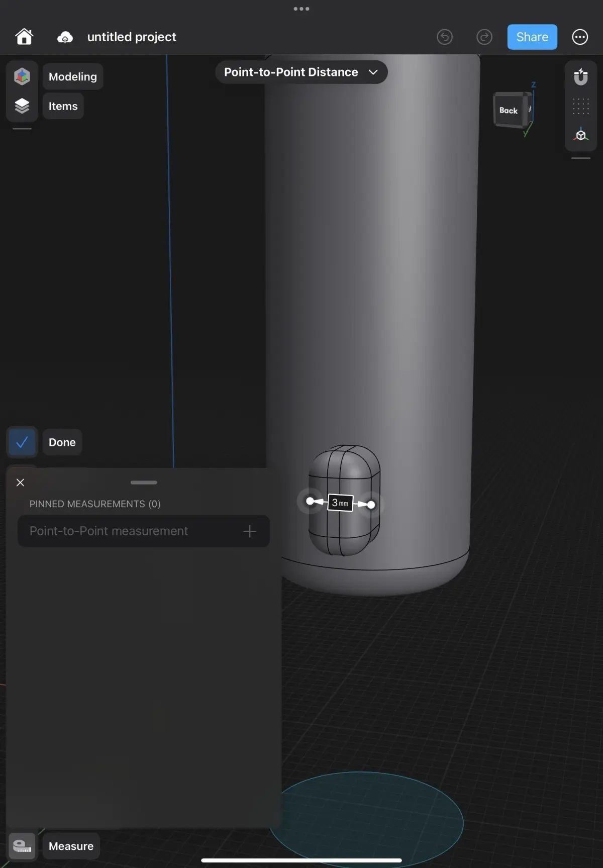This screenshot has height=868, width=603.
Task: Tap the right toolbar collapse handle
Action: [x=581, y=158]
